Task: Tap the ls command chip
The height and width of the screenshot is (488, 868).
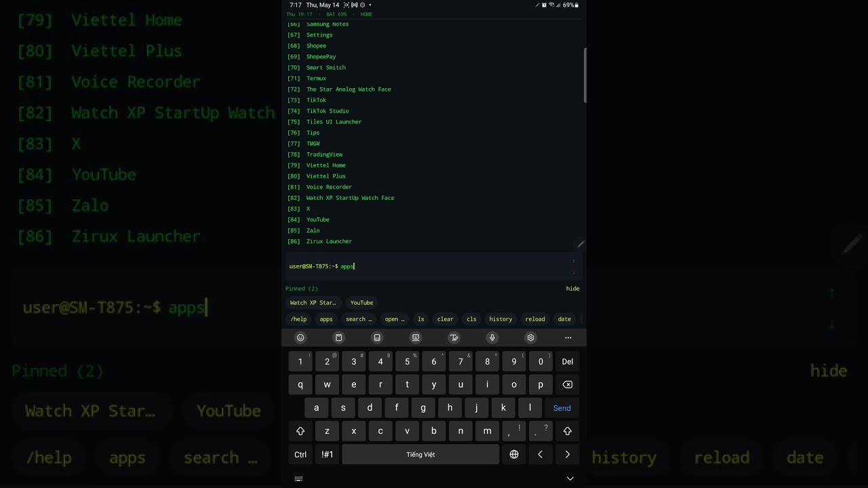Action: pos(421,319)
